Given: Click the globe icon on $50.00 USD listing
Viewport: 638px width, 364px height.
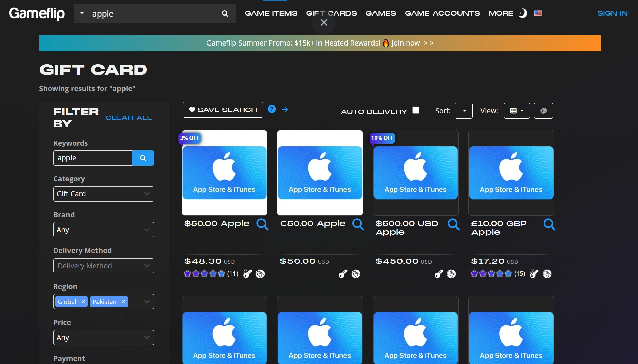Looking at the screenshot, I should coord(356,274).
